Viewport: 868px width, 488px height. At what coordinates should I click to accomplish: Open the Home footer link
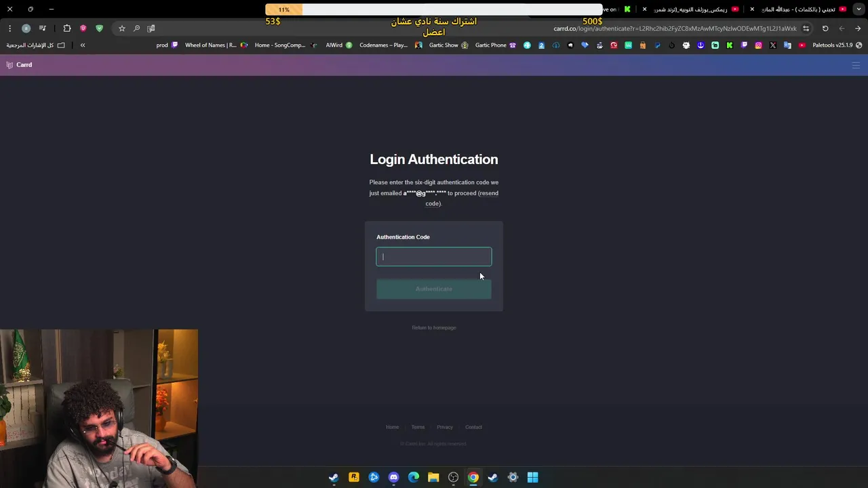393,427
